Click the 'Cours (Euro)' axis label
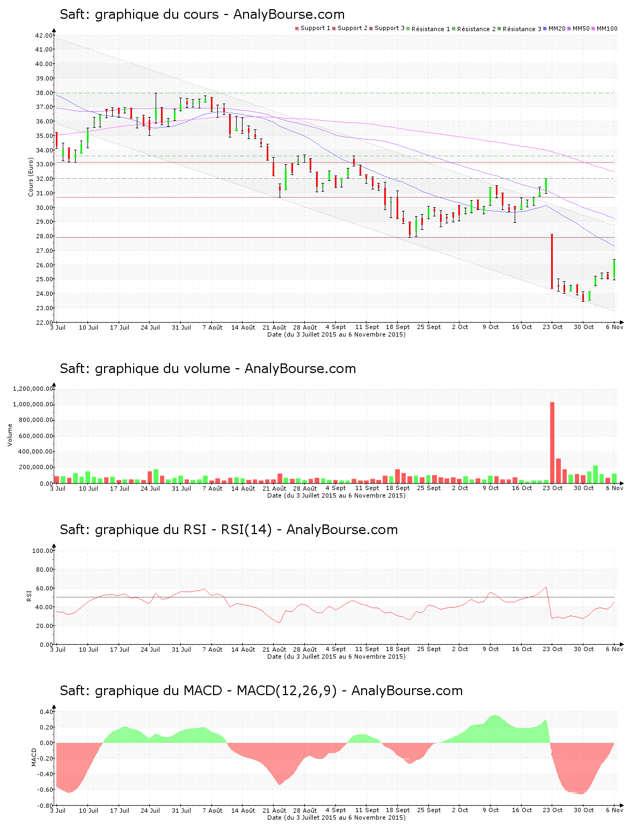The height and width of the screenshot is (832, 644). pyautogui.click(x=31, y=177)
